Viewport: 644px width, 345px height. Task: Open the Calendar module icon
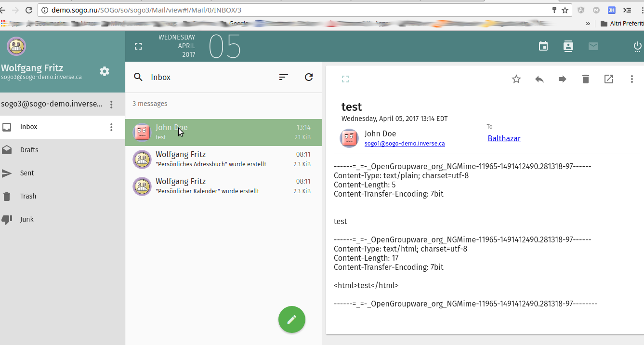(543, 46)
